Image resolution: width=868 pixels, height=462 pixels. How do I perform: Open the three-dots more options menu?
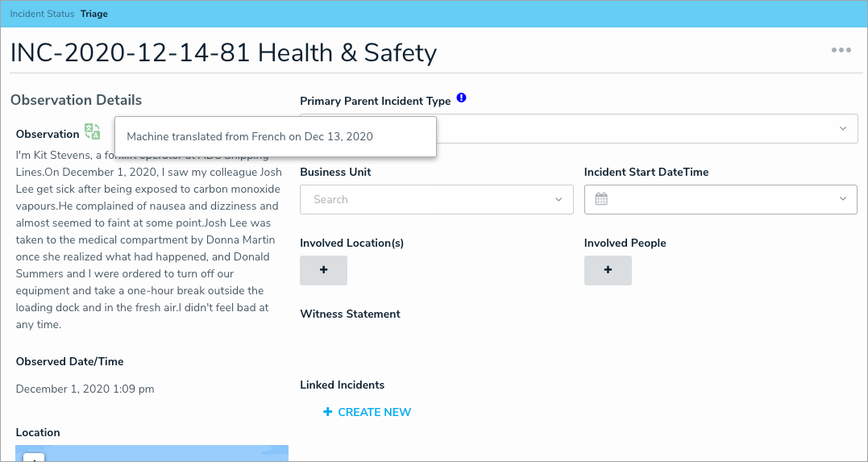841,50
